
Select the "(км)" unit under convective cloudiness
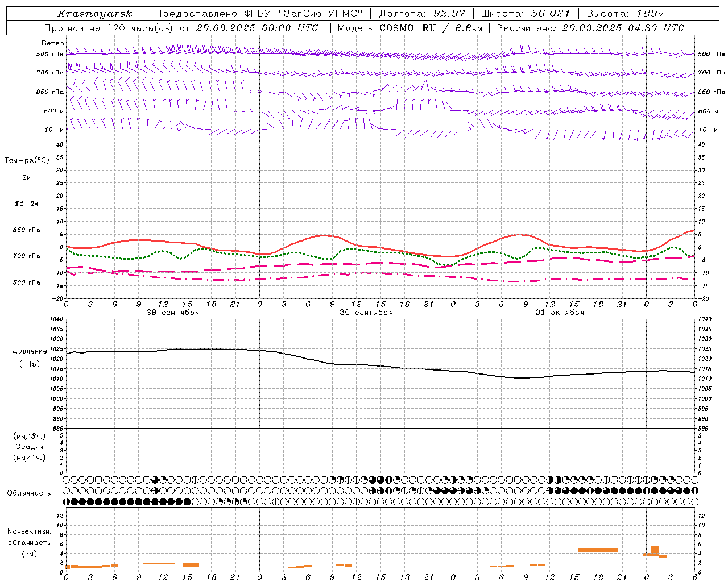tap(30, 554)
